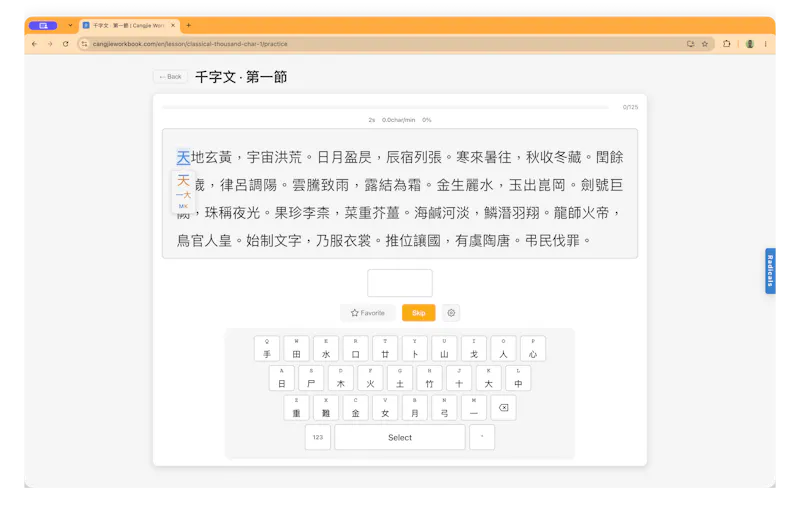Screen dimensions: 800x520
Task: Select the 千字文 browser tab
Action: pyautogui.click(x=128, y=25)
